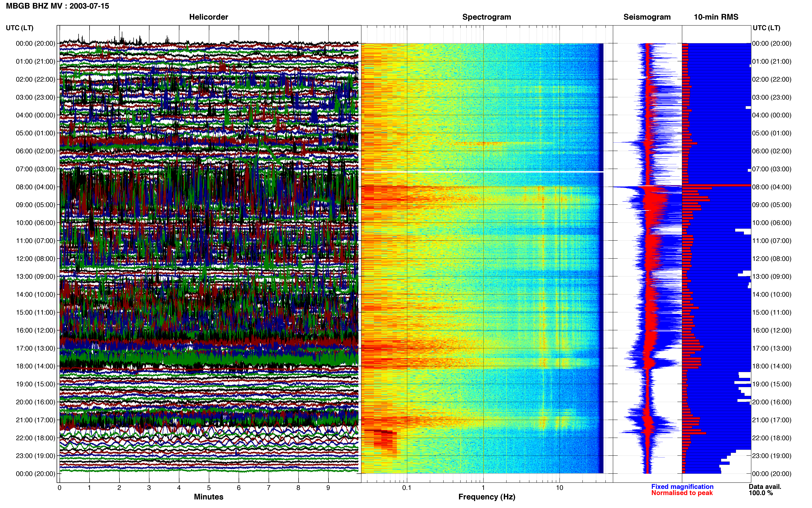Click the left '21:00 (17:00)' time label
The image size is (812, 508).
tap(36, 420)
